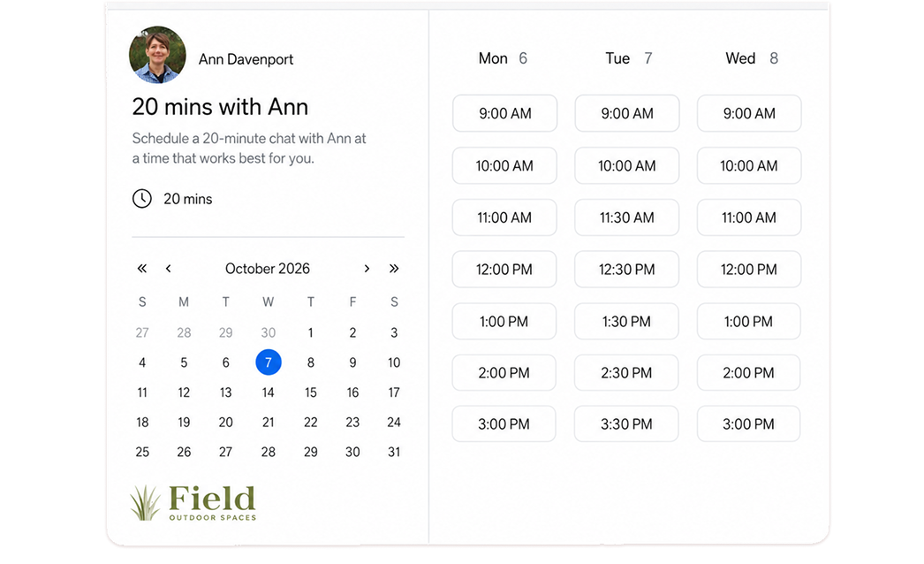Choose the Wednesday 1:00 PM slot

coord(748,322)
